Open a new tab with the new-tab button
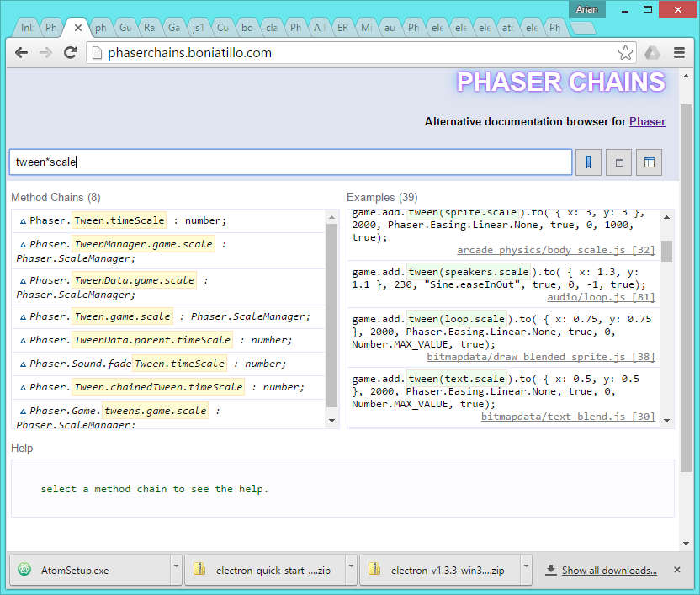Image resolution: width=700 pixels, height=595 pixels. (583, 28)
